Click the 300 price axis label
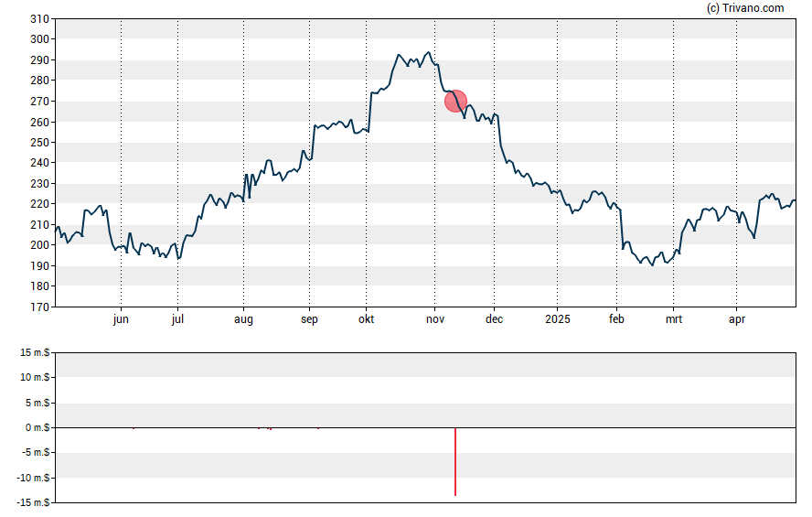812x517 pixels. pyautogui.click(x=40, y=39)
